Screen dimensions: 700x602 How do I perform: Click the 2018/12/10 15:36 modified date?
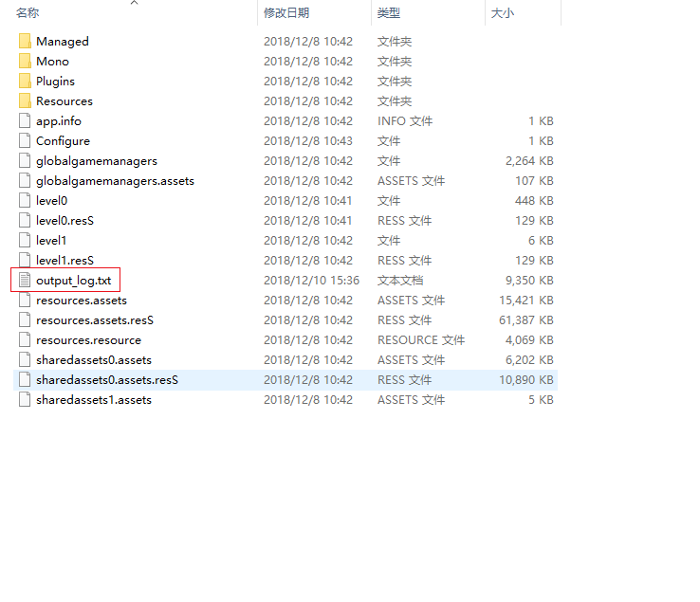311,281
